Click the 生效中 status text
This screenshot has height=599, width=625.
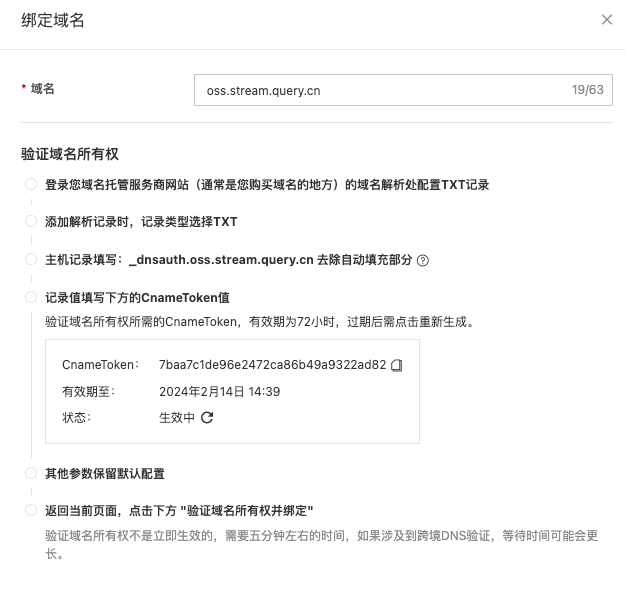tap(177, 418)
